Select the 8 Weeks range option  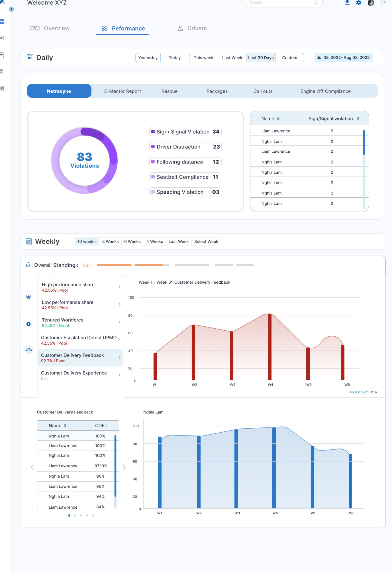point(110,242)
